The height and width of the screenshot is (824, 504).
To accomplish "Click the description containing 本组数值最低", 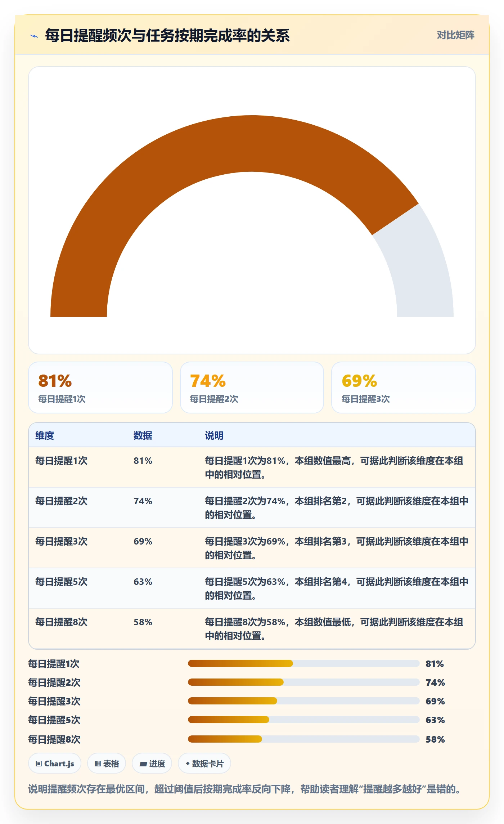I will click(334, 629).
